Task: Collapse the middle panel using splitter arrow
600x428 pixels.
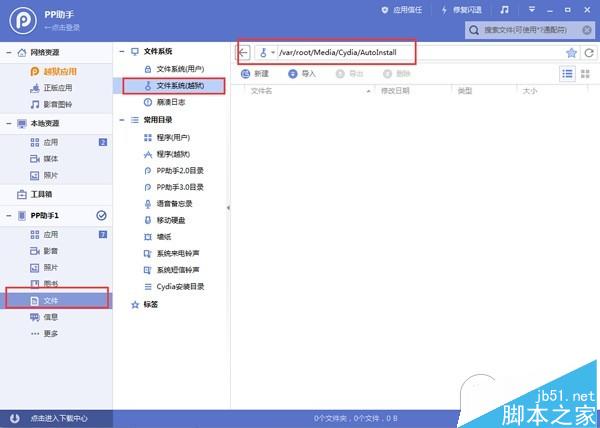Action: pyautogui.click(x=228, y=208)
